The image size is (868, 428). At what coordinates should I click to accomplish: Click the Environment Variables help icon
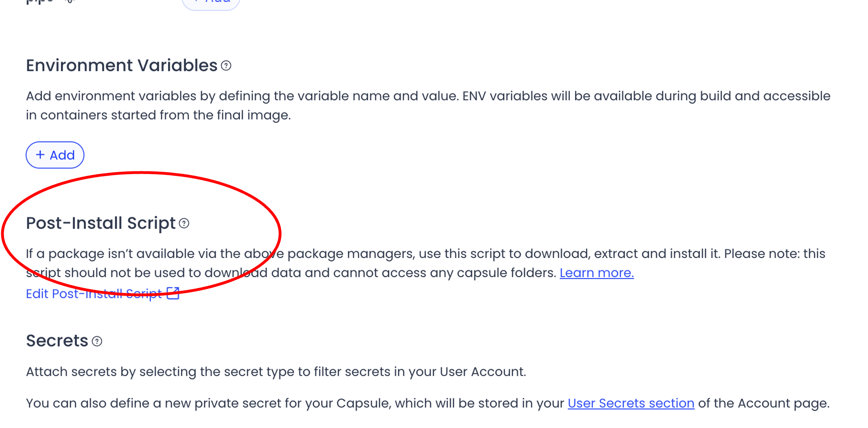226,66
